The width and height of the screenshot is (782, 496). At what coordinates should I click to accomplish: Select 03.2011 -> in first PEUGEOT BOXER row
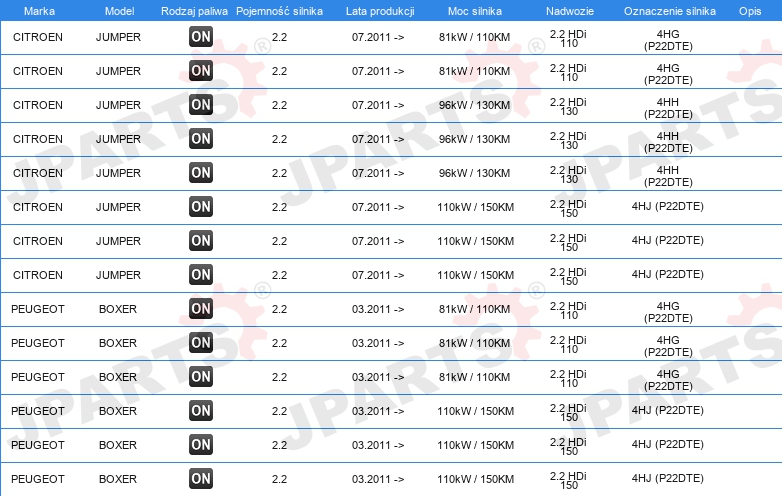pyautogui.click(x=378, y=309)
